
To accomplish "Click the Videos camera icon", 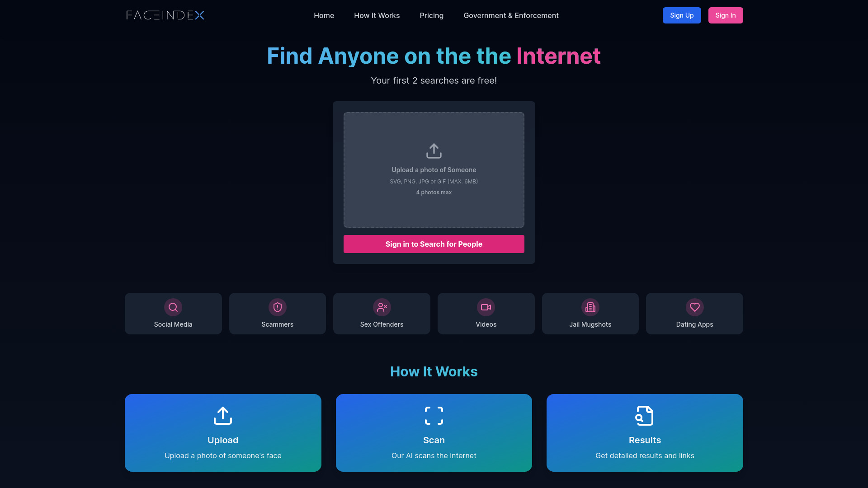I will [x=486, y=307].
